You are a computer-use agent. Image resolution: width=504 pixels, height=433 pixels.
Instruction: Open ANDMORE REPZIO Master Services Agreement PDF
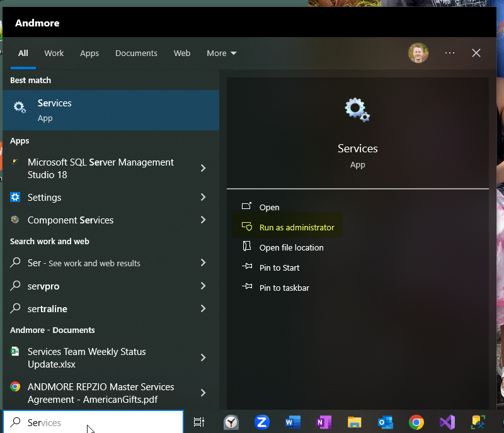pos(101,393)
